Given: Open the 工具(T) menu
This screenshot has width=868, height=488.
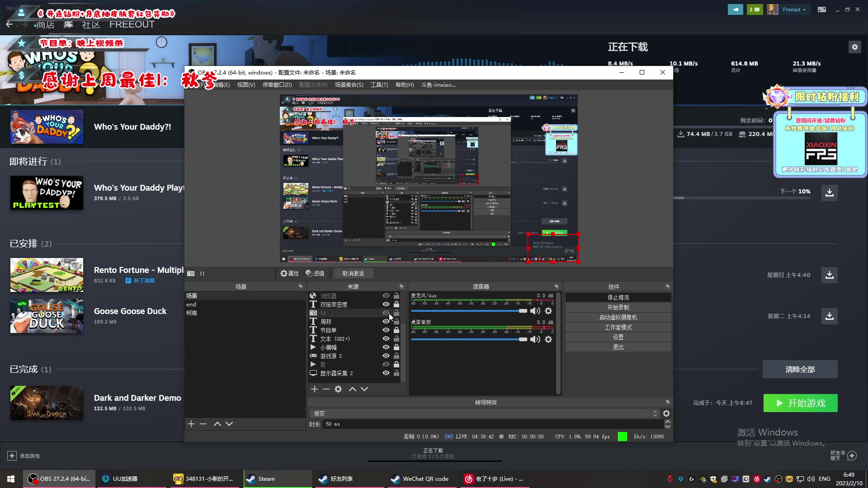Looking at the screenshot, I should coord(379,85).
